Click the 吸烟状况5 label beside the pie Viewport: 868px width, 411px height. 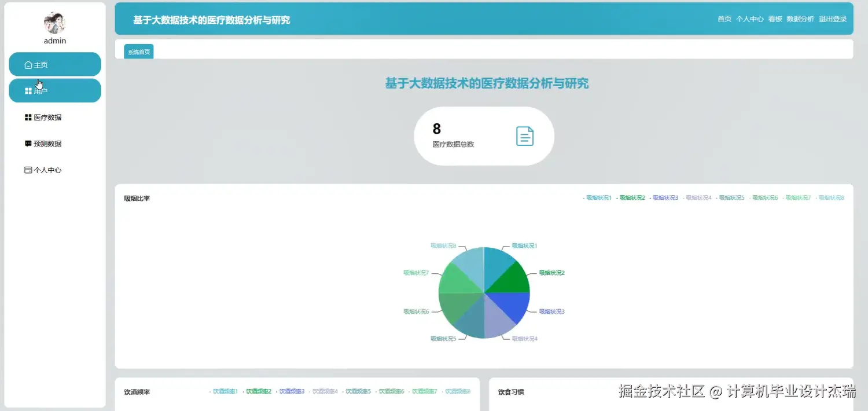point(443,339)
